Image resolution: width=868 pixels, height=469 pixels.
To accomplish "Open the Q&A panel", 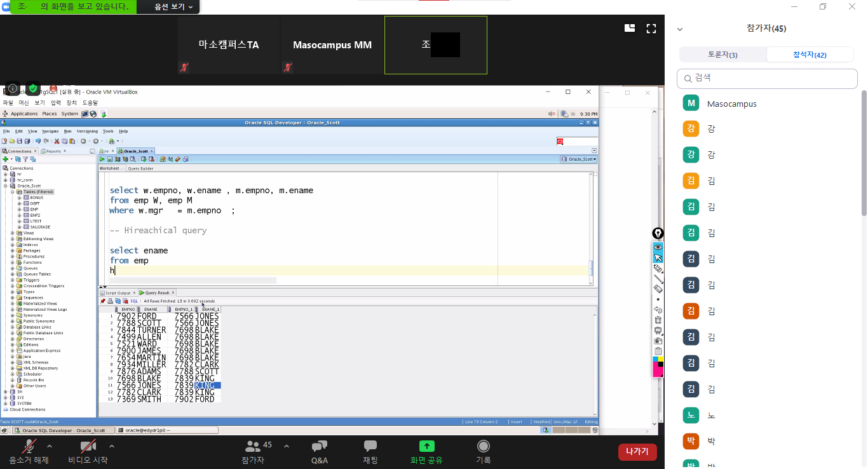I will coord(320,452).
